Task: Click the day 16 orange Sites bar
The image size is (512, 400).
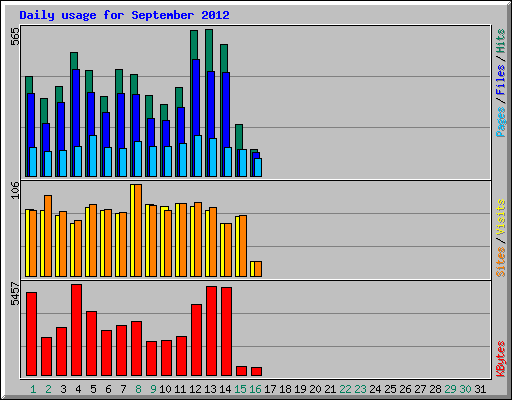Action: coord(258,269)
